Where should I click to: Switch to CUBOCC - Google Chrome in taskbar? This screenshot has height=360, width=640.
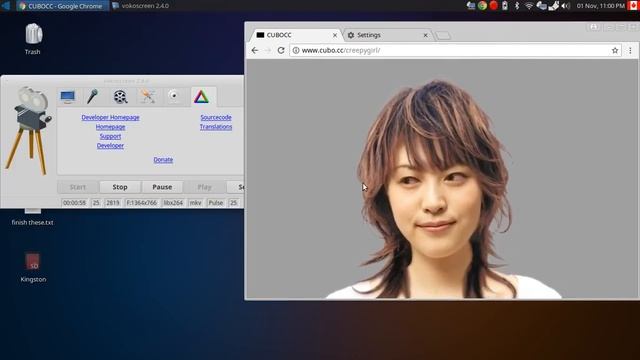(x=62, y=6)
